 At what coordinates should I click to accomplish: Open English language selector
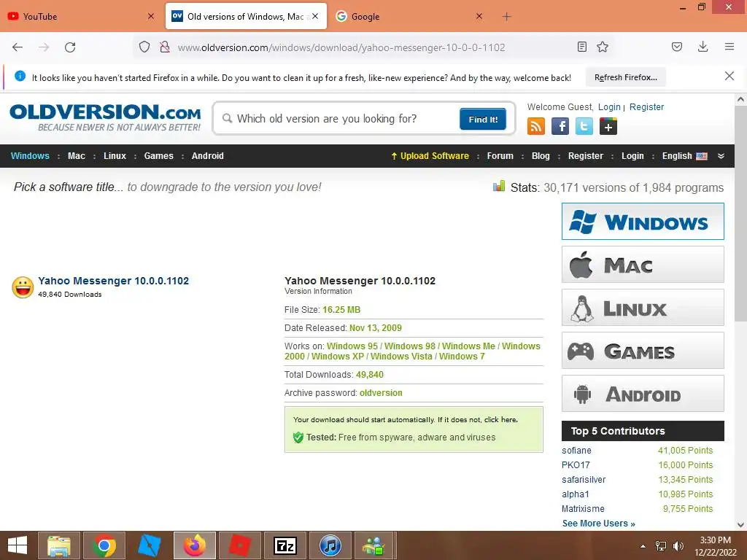pyautogui.click(x=684, y=156)
